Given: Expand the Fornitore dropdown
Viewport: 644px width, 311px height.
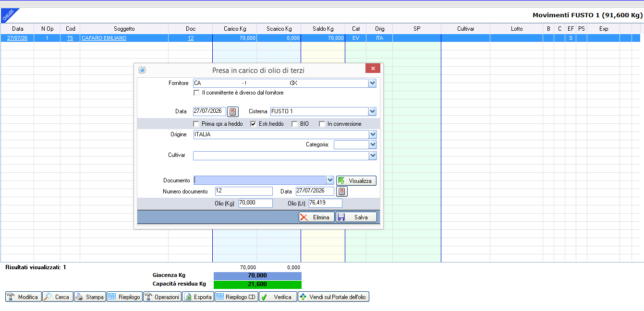Looking at the screenshot, I should (x=373, y=84).
